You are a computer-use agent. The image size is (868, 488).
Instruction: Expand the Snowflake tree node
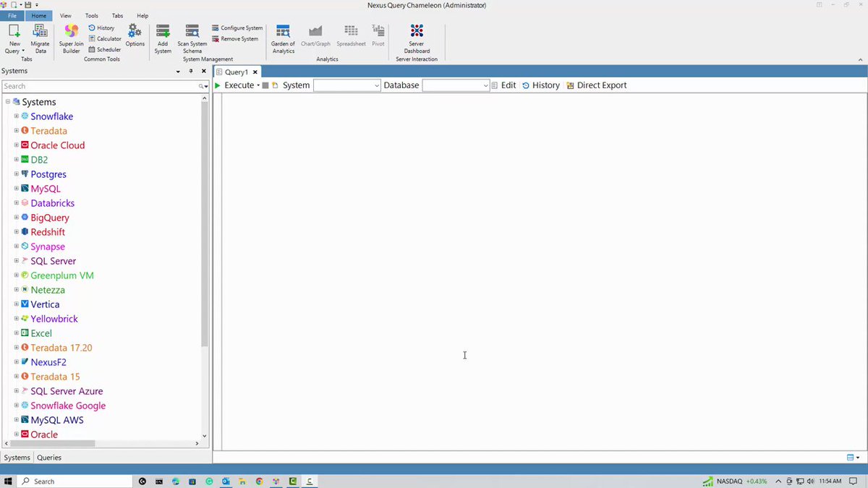[x=17, y=116]
